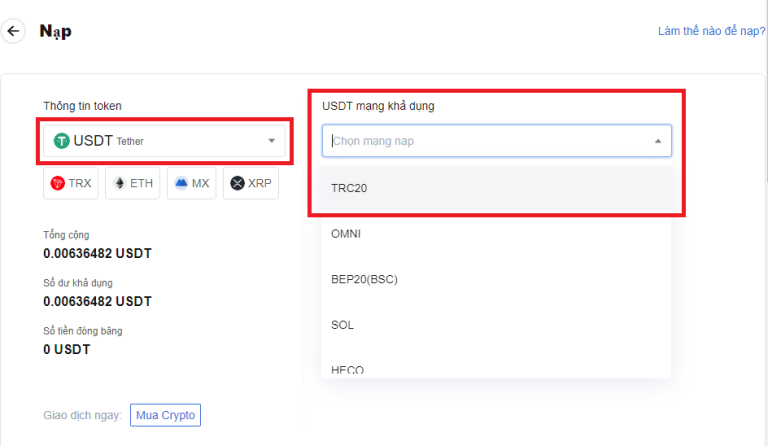Click the Thông tin token label
The image size is (768, 446).
pos(82,106)
